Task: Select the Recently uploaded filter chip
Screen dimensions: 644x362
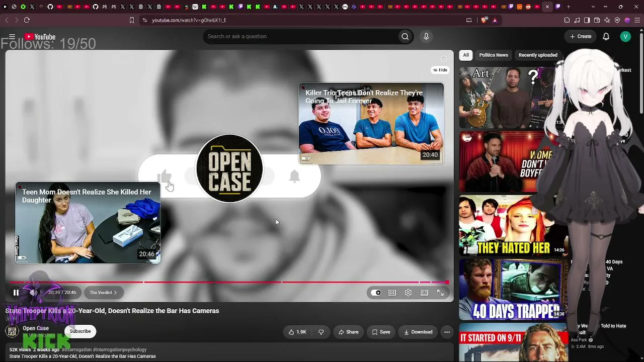Action: pos(538,55)
